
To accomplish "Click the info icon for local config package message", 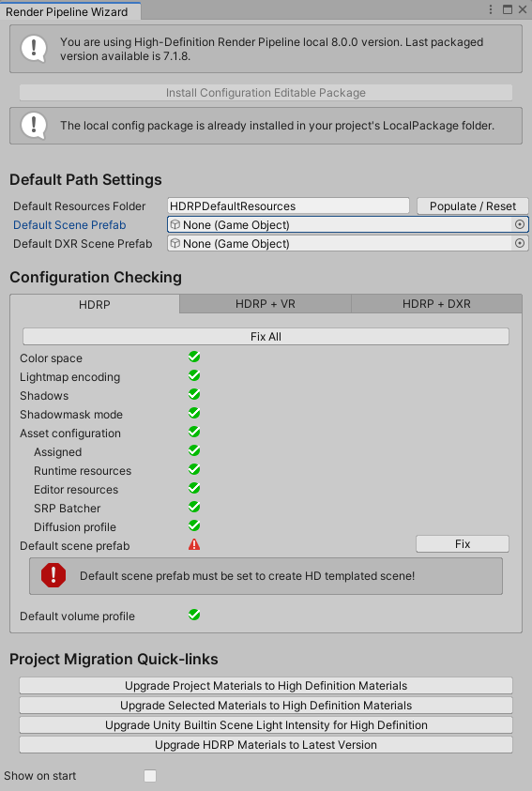I will (34, 125).
